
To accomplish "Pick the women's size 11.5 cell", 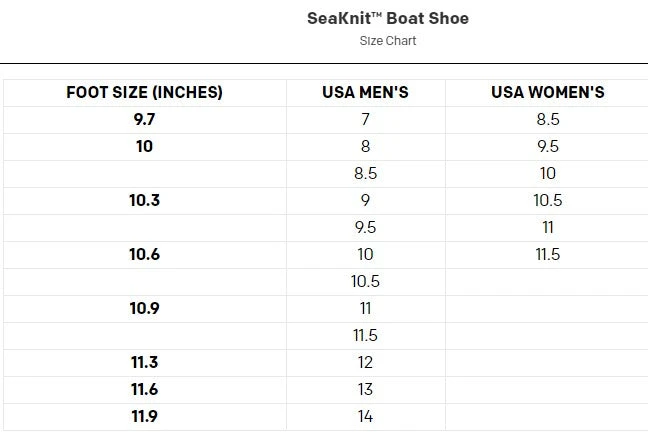I will pos(547,254).
